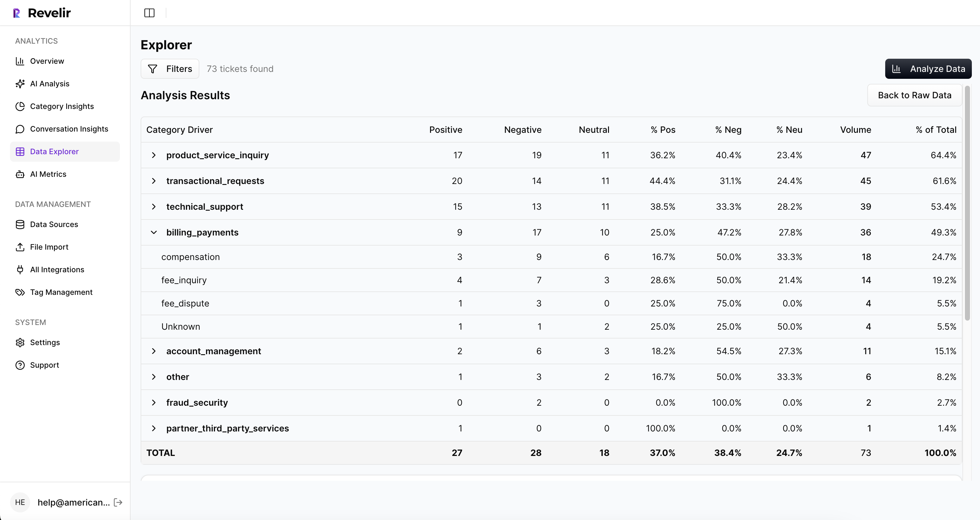Screen dimensions: 980x520
Task: Open the File Import upload icon
Action: (x=20, y=247)
